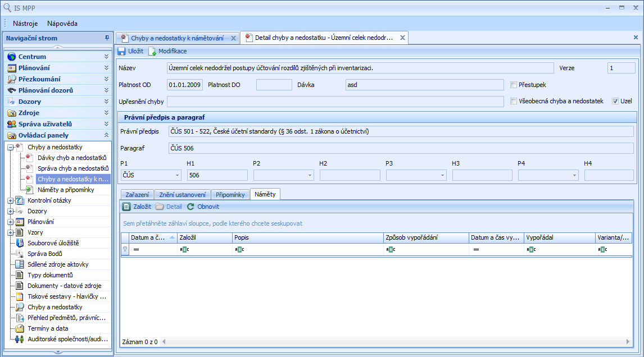Select Dávky chyb a nedostatků tree item
Screen dimensions: 644x357
coord(72,158)
